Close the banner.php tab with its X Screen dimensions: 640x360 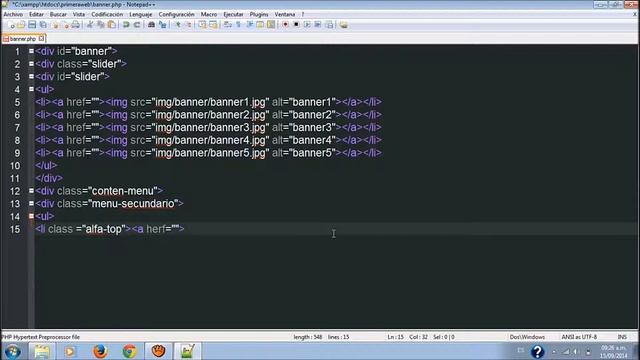pos(42,38)
